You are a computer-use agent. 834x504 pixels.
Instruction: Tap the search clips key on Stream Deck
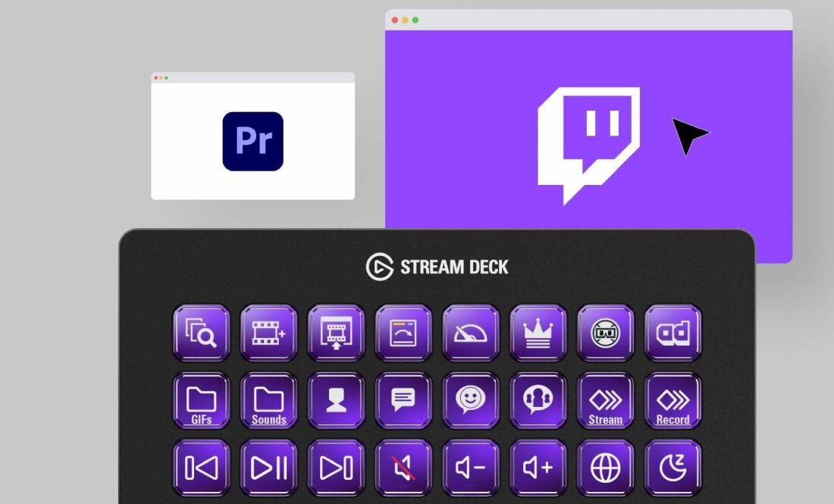(202, 333)
